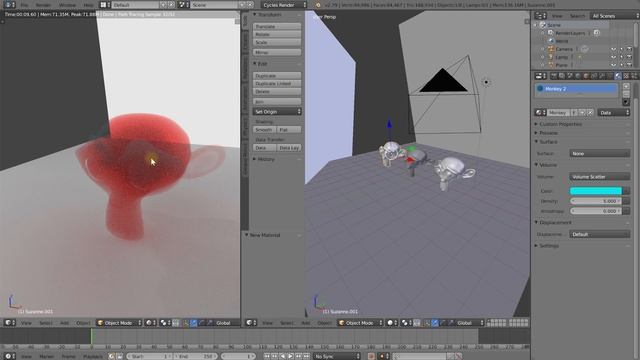Open Displacement dropdown showing Default
640x360 pixels.
[x=600, y=234]
